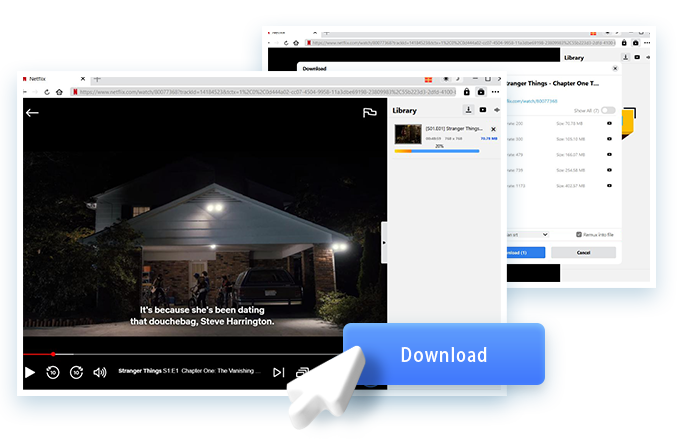Open the three-dot menu in back window
Image resolution: width=686 pixels, height=439 pixels.
click(x=647, y=43)
